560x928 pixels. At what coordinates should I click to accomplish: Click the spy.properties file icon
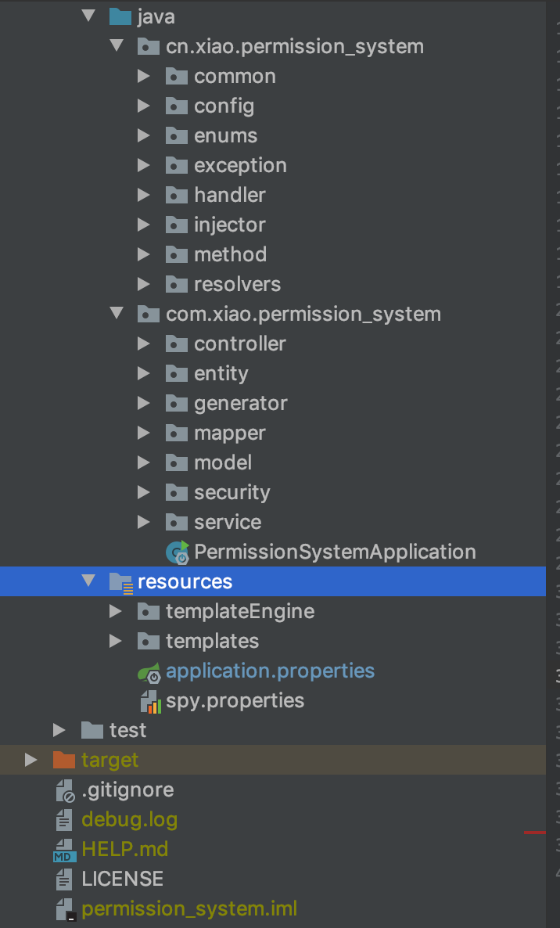(x=149, y=701)
